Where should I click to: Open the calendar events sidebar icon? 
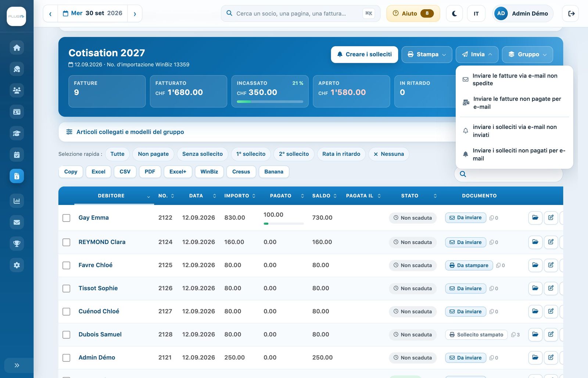coord(17,155)
